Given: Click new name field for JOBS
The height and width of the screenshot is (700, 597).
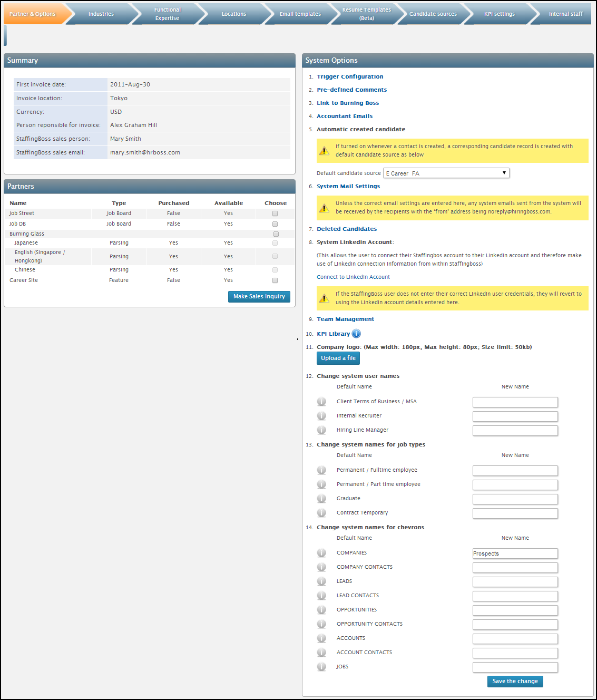Looking at the screenshot, I should [x=515, y=667].
